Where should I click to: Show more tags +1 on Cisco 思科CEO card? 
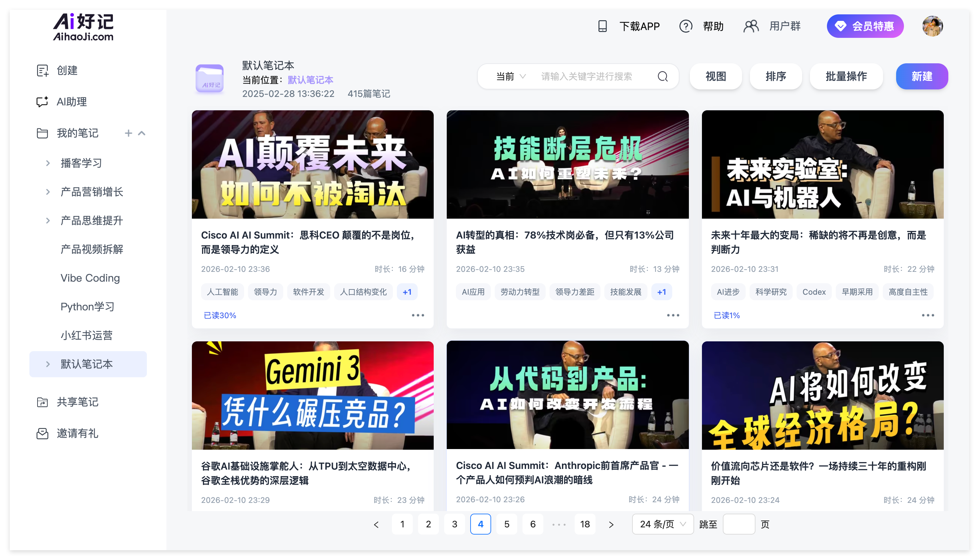pyautogui.click(x=407, y=292)
